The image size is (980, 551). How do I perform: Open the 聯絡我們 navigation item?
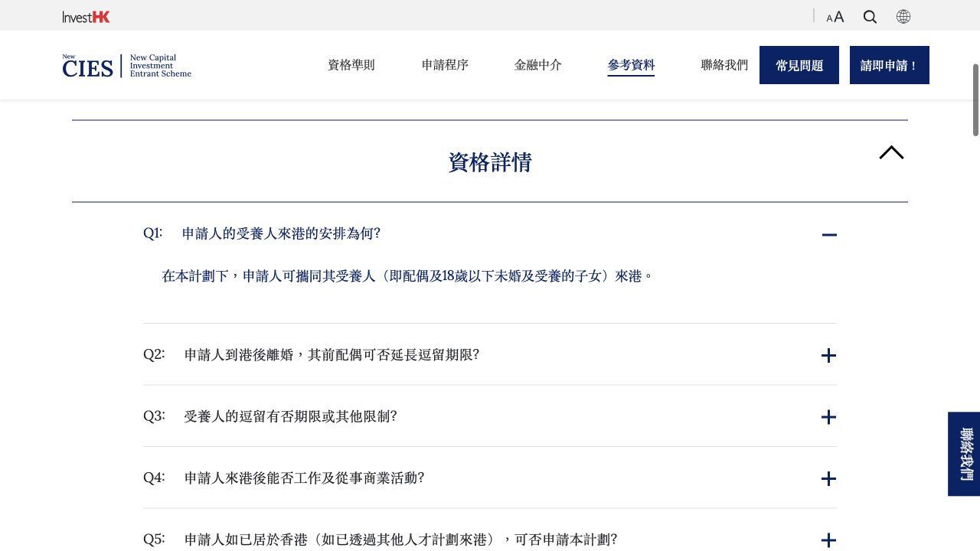coord(724,65)
